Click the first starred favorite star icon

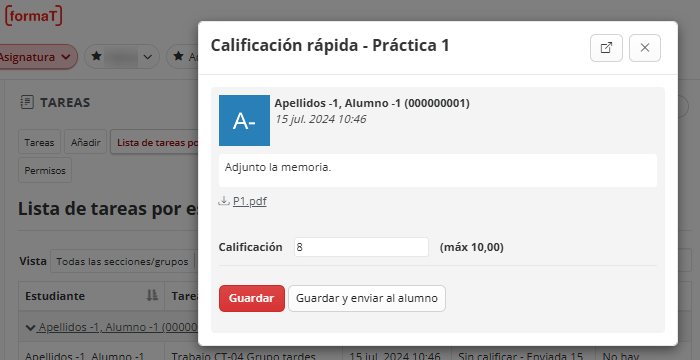coord(96,56)
